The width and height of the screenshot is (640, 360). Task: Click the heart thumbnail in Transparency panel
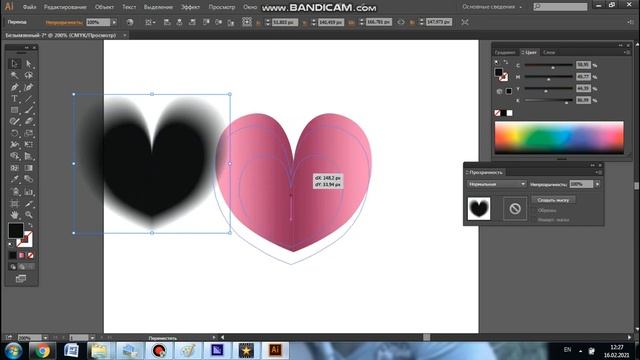click(x=479, y=209)
